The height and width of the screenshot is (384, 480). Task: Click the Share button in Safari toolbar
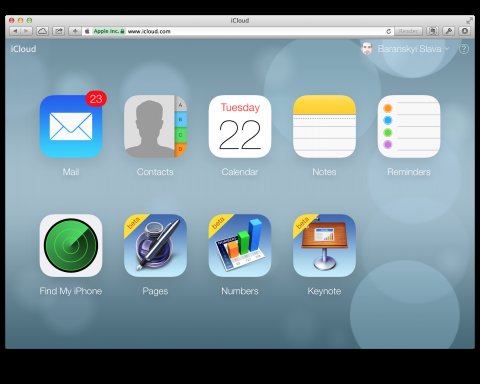click(x=59, y=31)
